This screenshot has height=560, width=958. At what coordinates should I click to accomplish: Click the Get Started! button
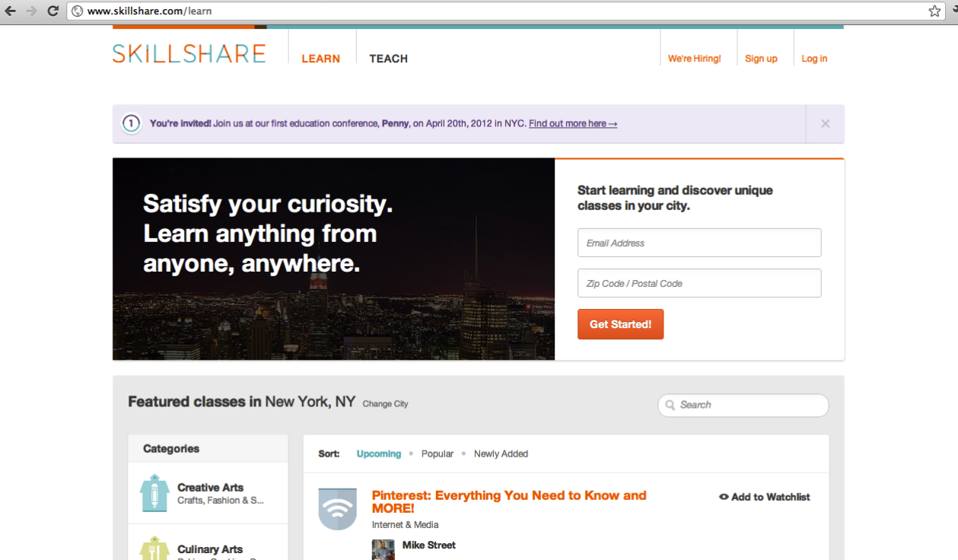pyautogui.click(x=620, y=324)
